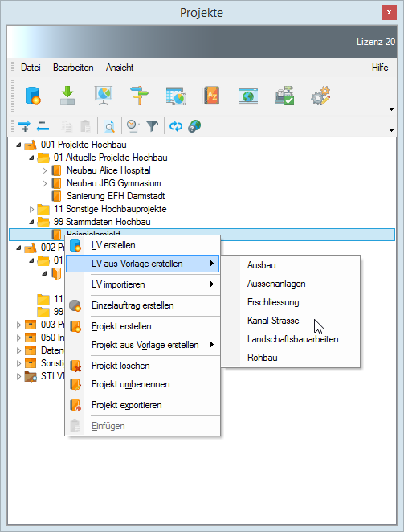Select Sanierung EFH Darmstadt project

(x=116, y=196)
